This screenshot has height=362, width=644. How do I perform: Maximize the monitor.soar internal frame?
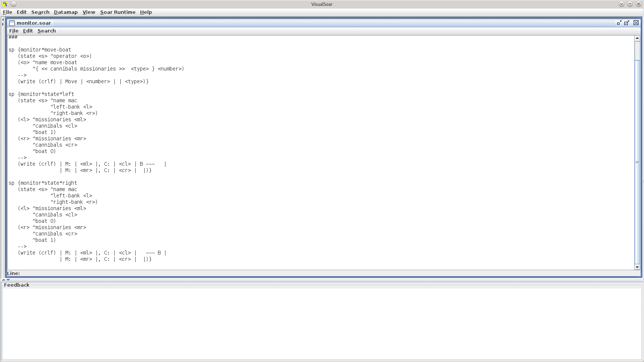point(627,23)
